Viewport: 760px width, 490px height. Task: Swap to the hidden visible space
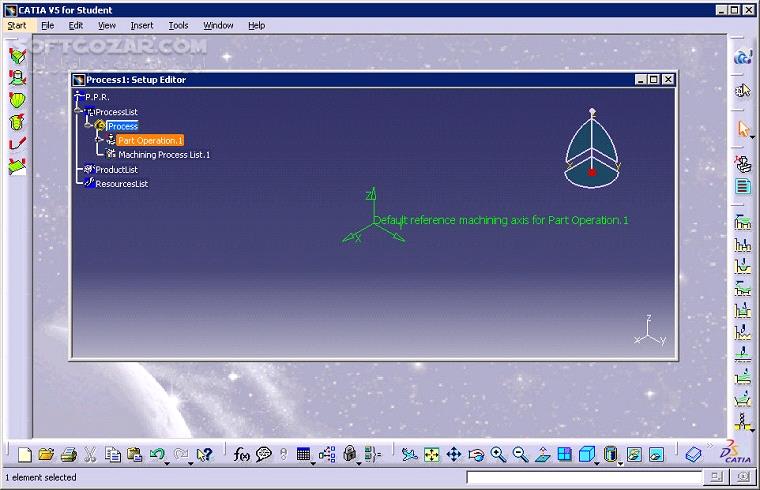(656, 455)
